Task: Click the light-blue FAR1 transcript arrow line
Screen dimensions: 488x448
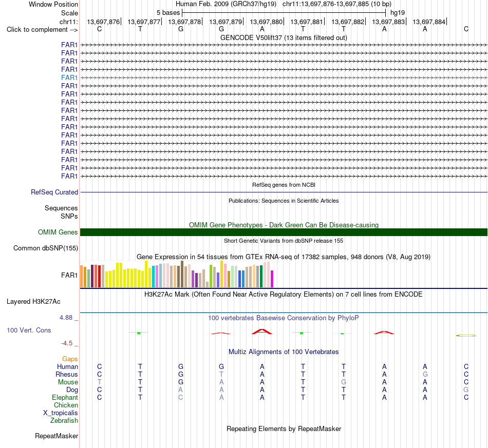Action: [284, 77]
